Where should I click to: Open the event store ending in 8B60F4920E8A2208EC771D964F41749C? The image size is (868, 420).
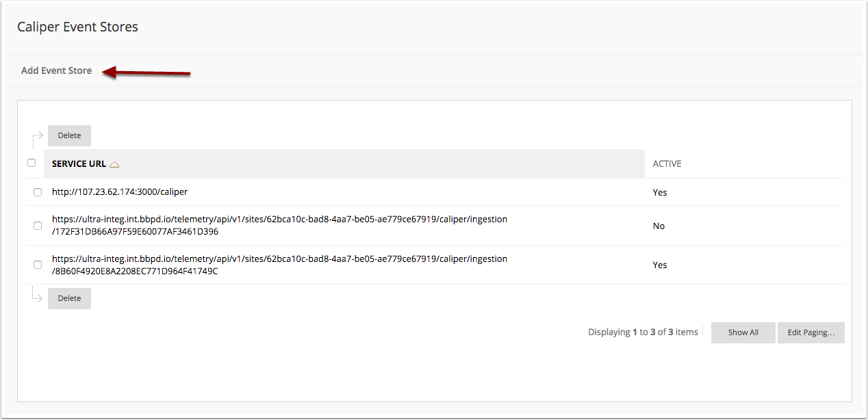pyautogui.click(x=279, y=265)
